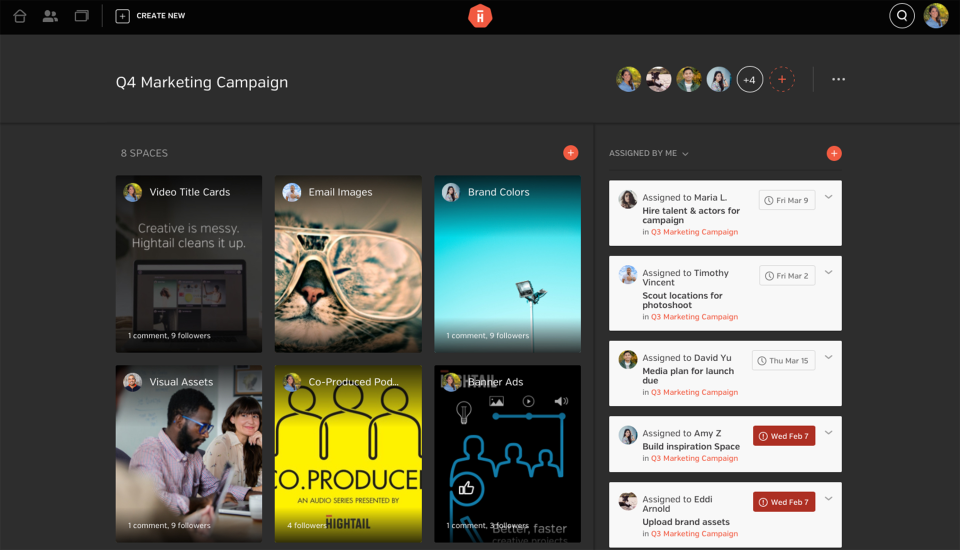This screenshot has width=960, height=550.
Task: Add a new space with red plus
Action: click(x=571, y=153)
